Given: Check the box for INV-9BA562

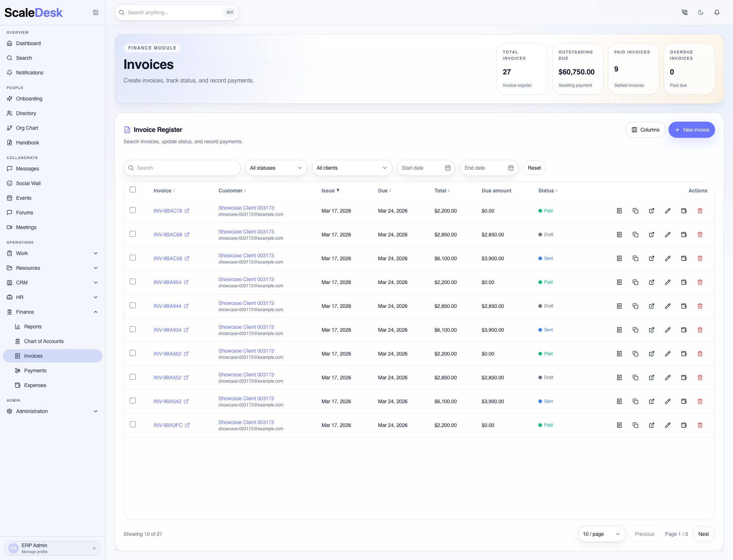Looking at the screenshot, I should (133, 353).
